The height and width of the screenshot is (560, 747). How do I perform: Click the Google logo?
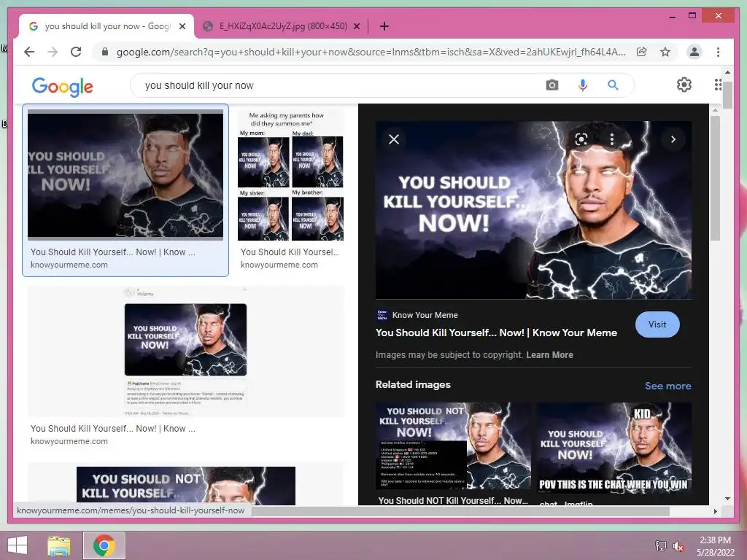[63, 86]
